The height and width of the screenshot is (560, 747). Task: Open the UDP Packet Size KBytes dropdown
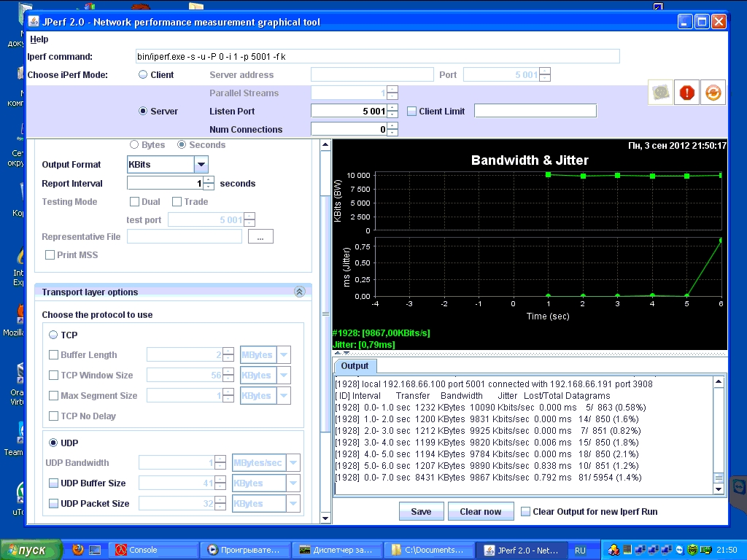pos(293,503)
